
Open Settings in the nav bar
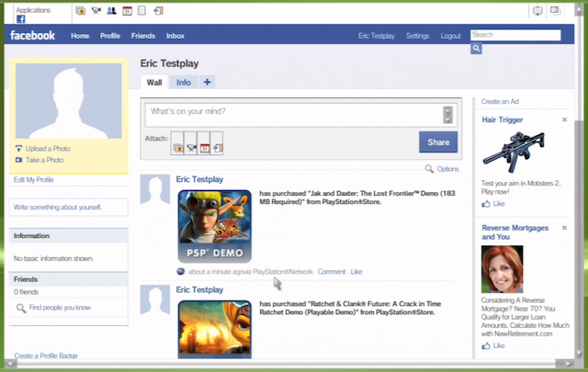click(417, 36)
